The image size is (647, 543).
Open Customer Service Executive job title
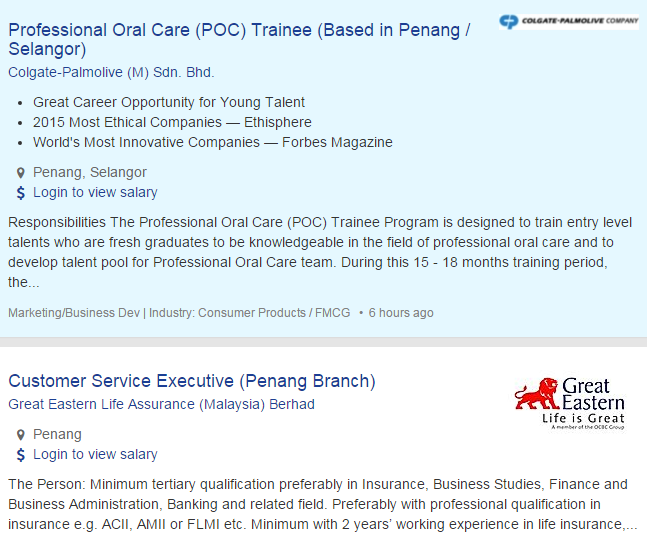[x=192, y=381]
